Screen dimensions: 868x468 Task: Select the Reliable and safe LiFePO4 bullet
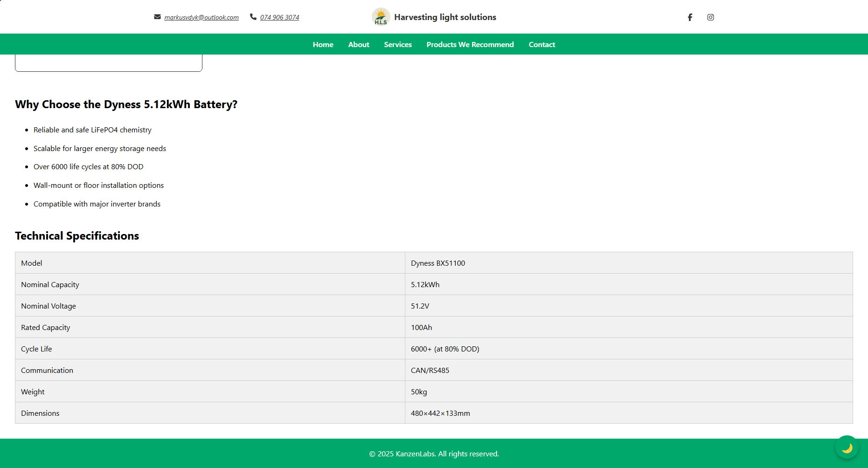(x=92, y=130)
